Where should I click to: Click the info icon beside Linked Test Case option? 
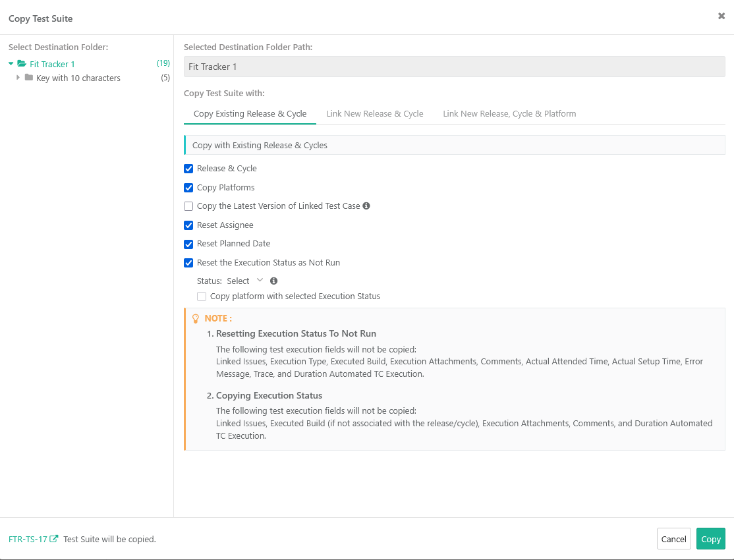(x=366, y=206)
